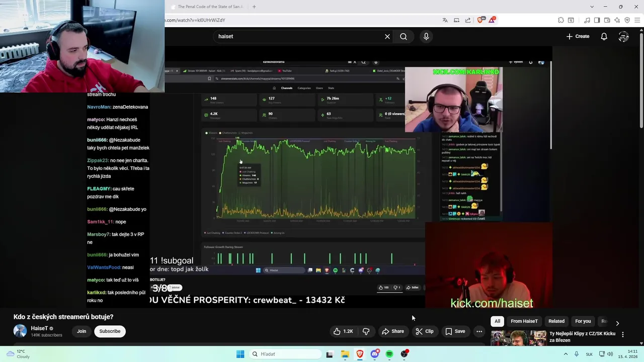The width and height of the screenshot is (644, 362).
Task: Open the browser media control music icon
Action: 587,20
